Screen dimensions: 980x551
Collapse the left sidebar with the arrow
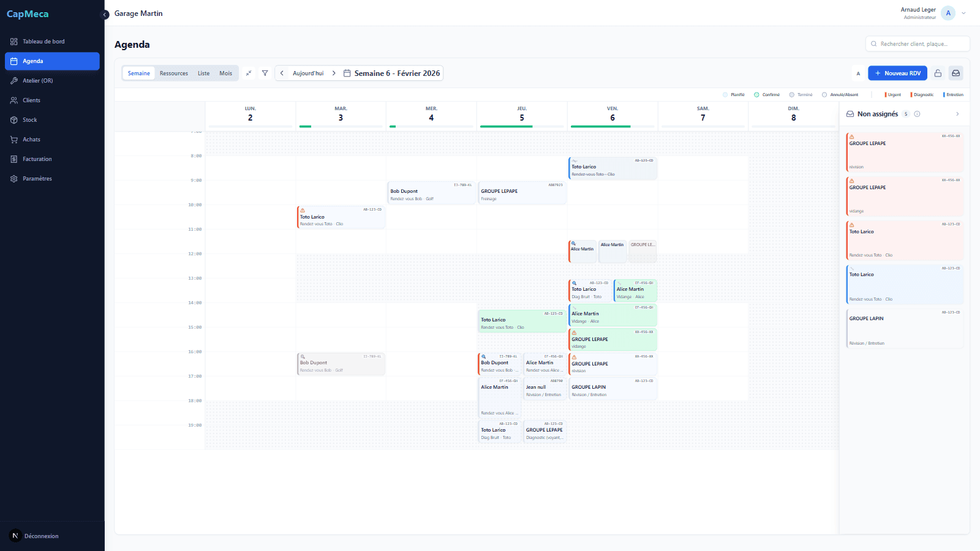tap(104, 15)
